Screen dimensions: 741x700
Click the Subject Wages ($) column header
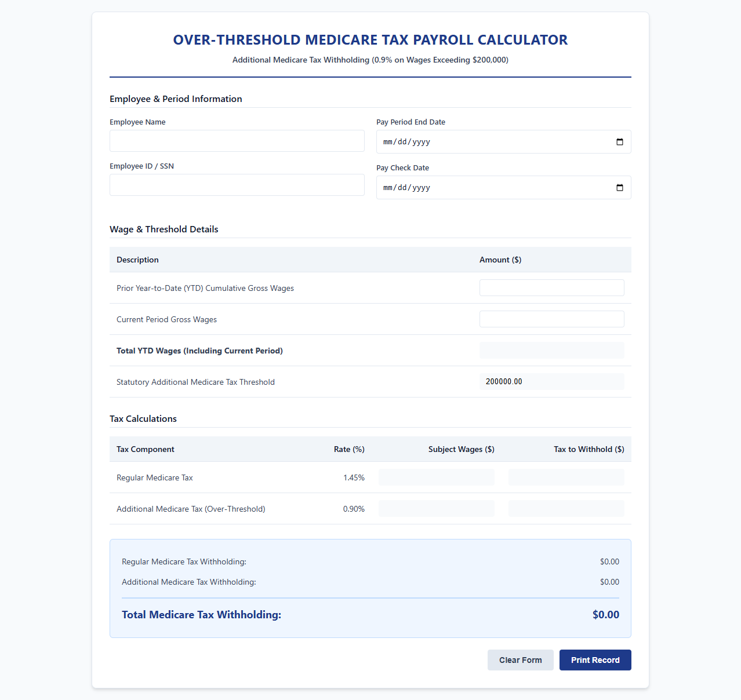pos(462,449)
